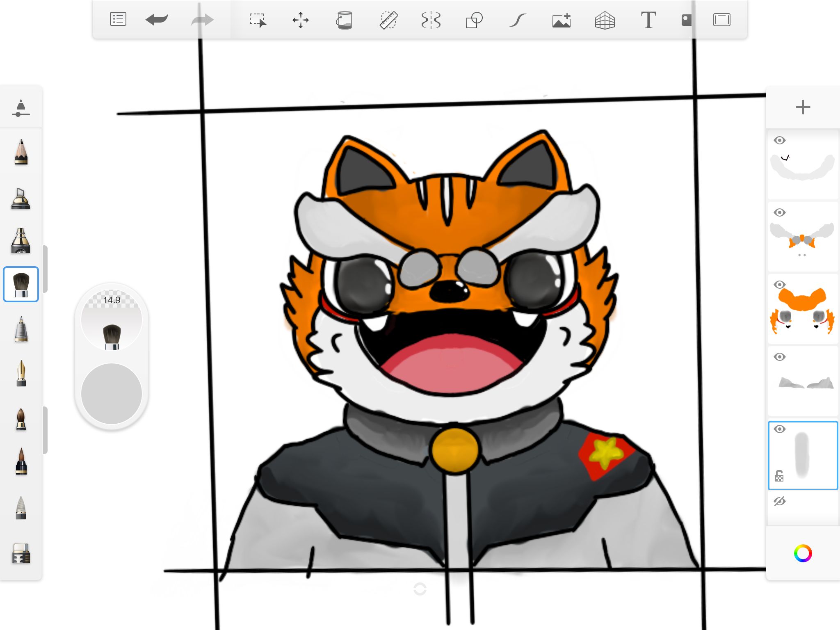
Task: Open brush properties slider icon
Action: coord(21,108)
